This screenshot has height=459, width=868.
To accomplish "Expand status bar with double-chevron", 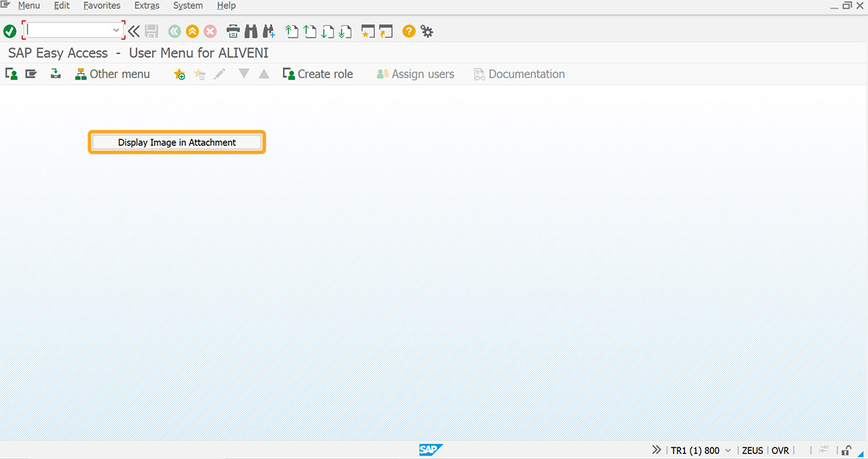I will [656, 450].
